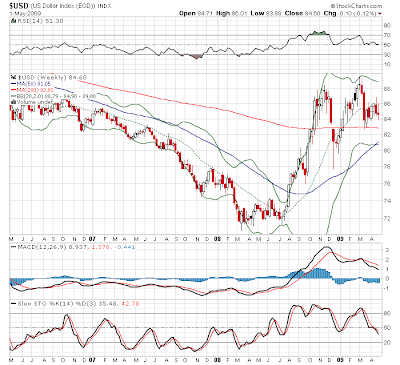The image size is (400, 365).
Task: Open the StockCharts.com attribution link
Action: click(x=356, y=6)
